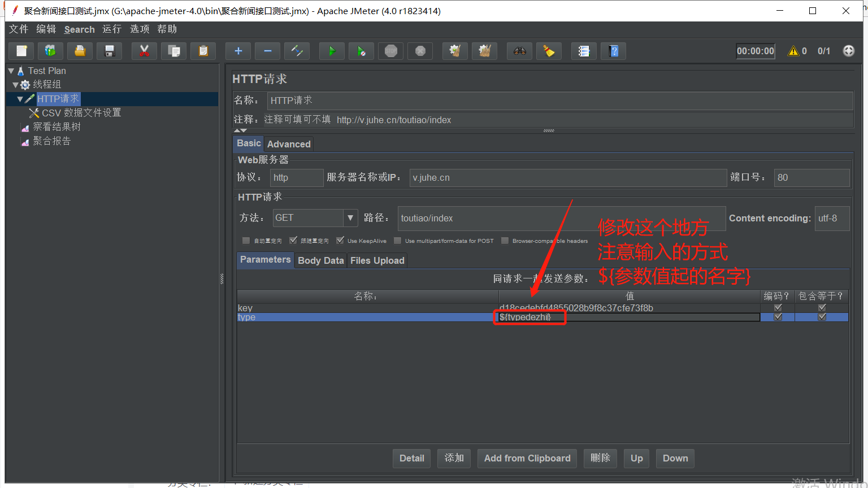
Task: Click the 添加 button
Action: pos(454,458)
